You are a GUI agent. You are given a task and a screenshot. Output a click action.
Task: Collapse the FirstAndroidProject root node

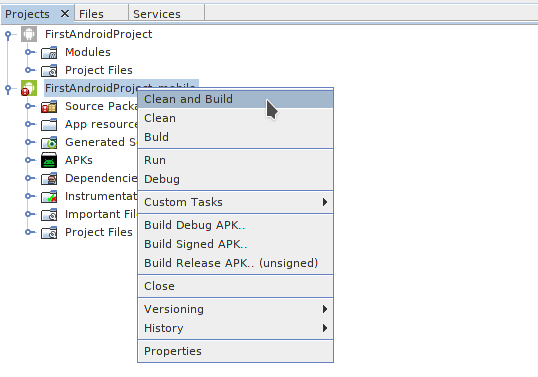click(8, 34)
